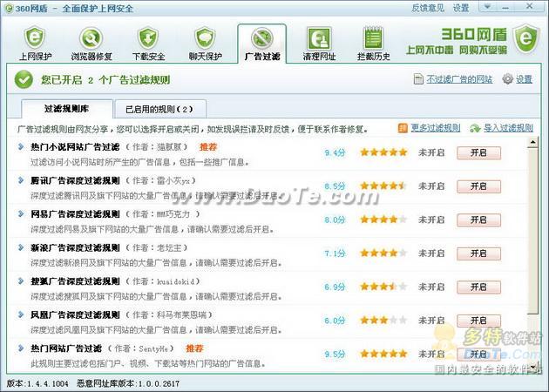Click the document icon beside 不过滤广告的网站

click(x=418, y=79)
